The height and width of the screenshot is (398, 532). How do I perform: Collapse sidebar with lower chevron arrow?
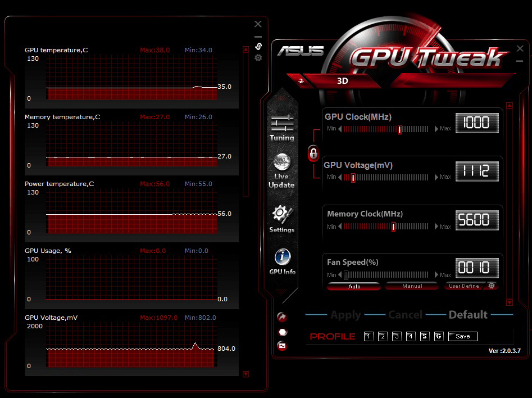[x=282, y=291]
